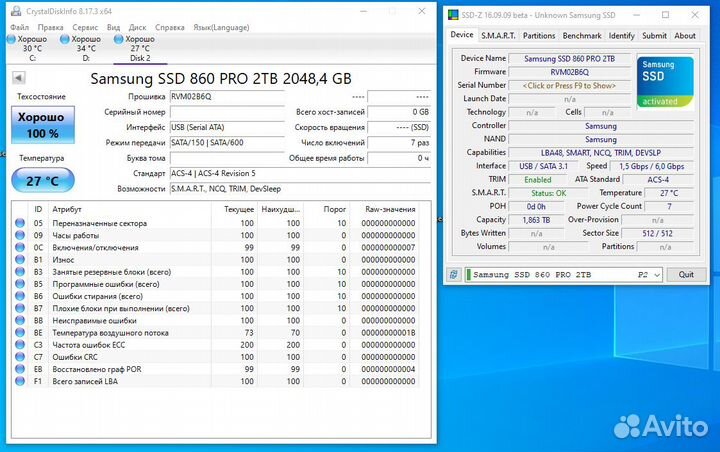Click the Quit button in SSD-Z
Image resolution: width=720 pixels, height=452 pixels.
pyautogui.click(x=686, y=275)
